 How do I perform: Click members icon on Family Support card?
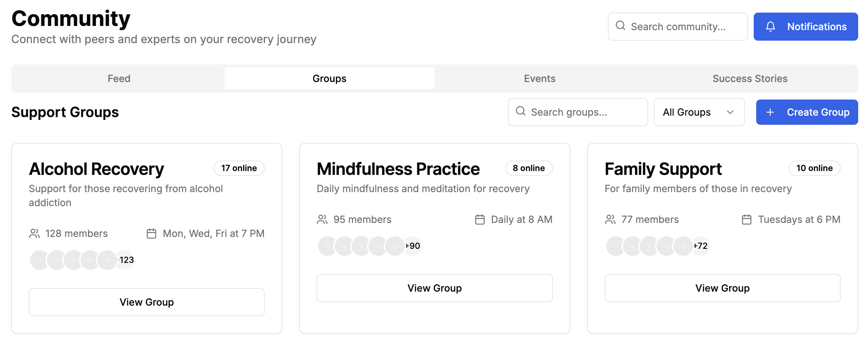pos(610,219)
